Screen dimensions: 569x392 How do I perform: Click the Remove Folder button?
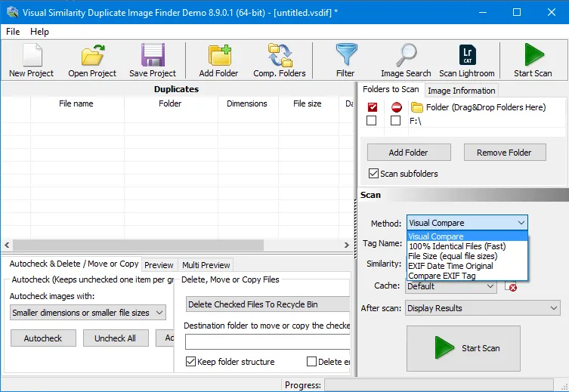click(505, 153)
